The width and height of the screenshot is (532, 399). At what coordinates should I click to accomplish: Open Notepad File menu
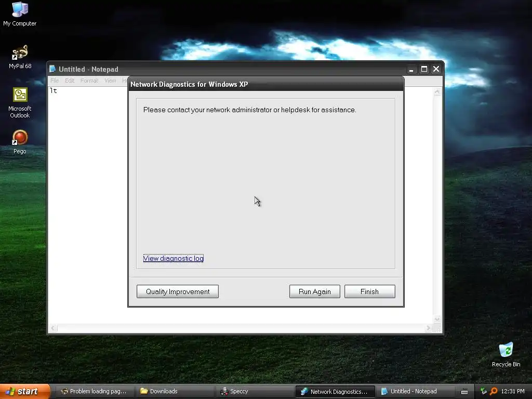55,81
